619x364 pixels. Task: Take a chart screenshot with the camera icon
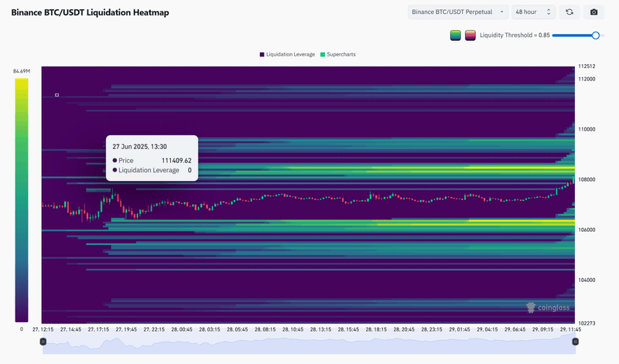point(593,12)
